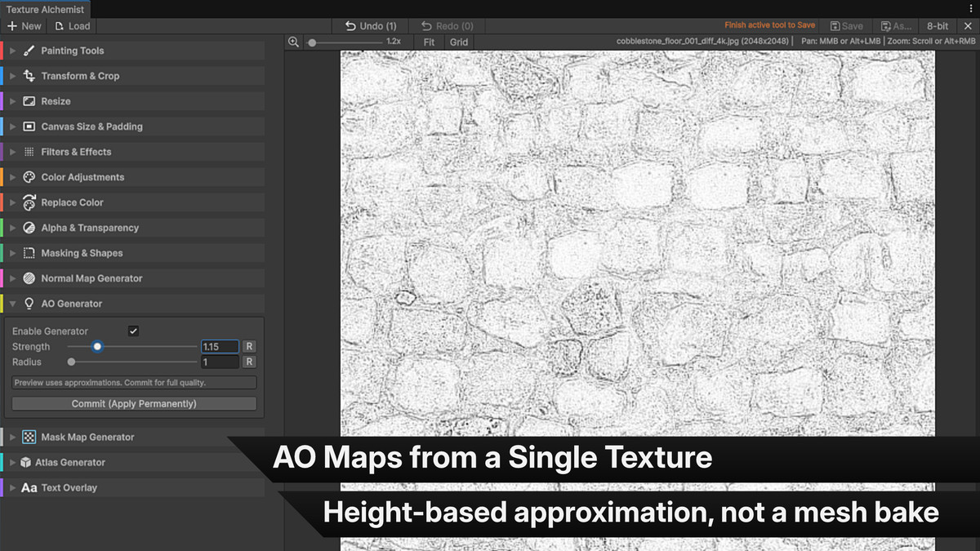Click the Transform & Crop icon

tap(29, 76)
